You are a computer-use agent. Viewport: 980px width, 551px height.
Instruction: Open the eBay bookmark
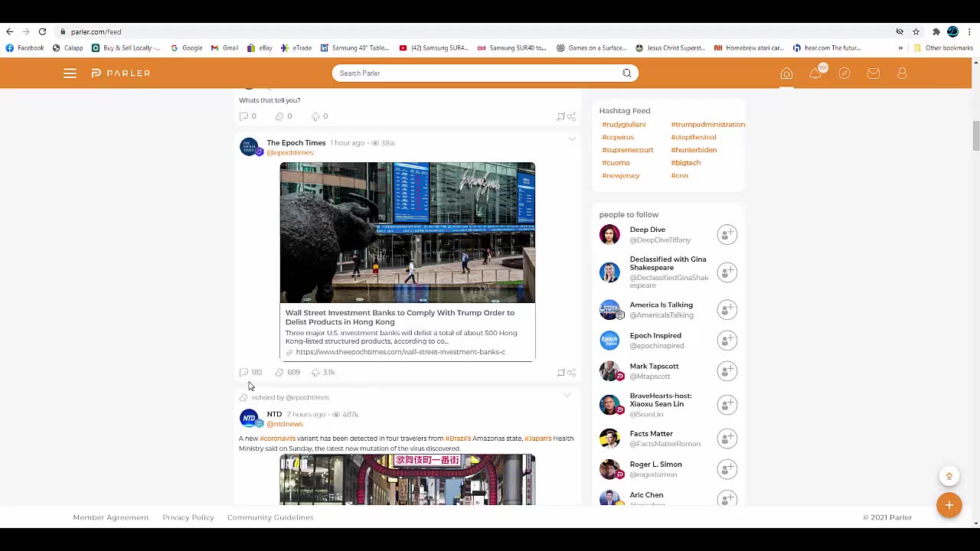(x=260, y=47)
